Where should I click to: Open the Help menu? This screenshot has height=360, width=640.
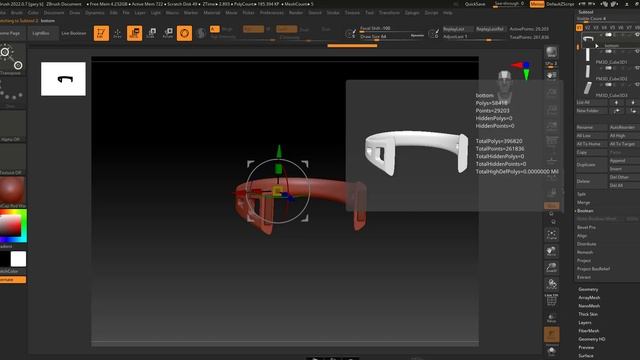pyautogui.click(x=447, y=13)
